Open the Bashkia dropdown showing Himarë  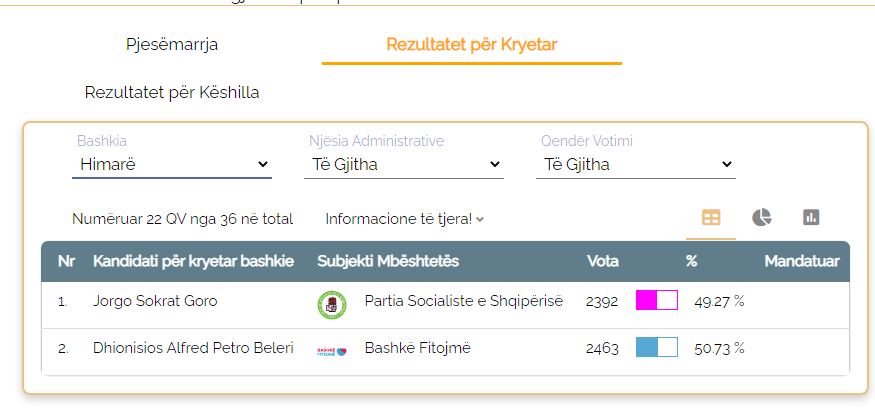tap(172, 165)
